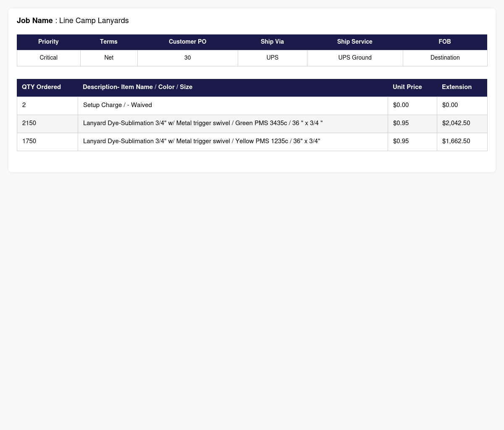504x430 pixels.
Task: Click the $2,042.50 extension amount
Action: pyautogui.click(x=456, y=123)
